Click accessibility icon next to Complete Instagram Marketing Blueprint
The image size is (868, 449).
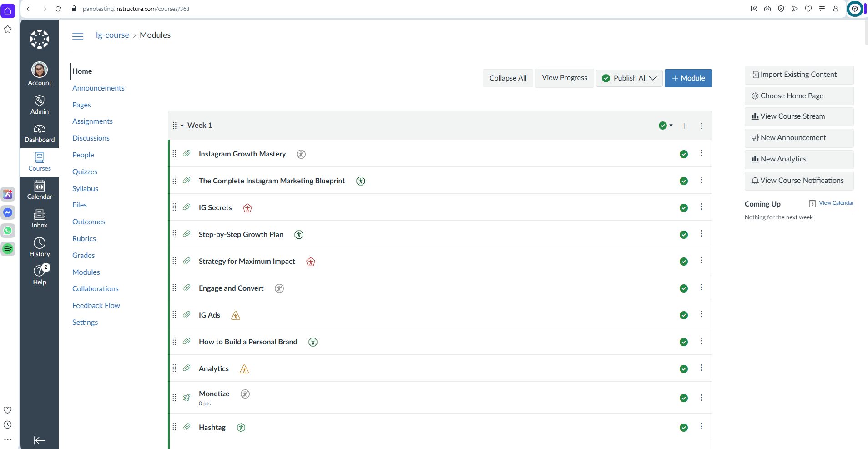pyautogui.click(x=361, y=181)
